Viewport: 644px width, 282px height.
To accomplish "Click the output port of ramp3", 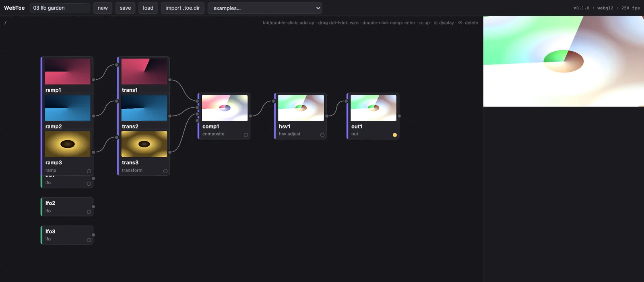I will click(x=93, y=152).
